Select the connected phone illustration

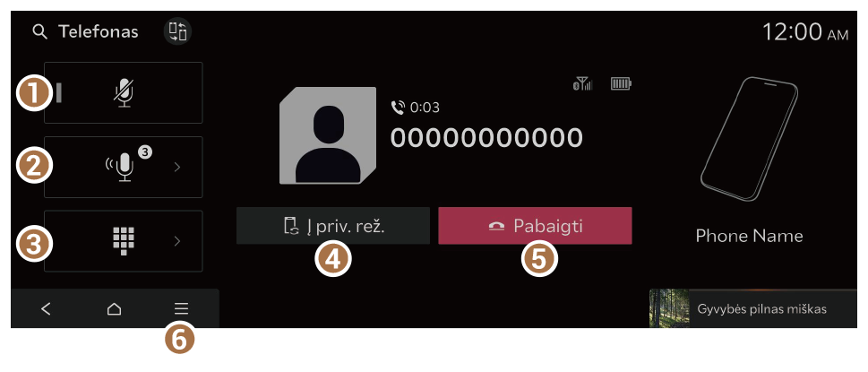click(750, 140)
